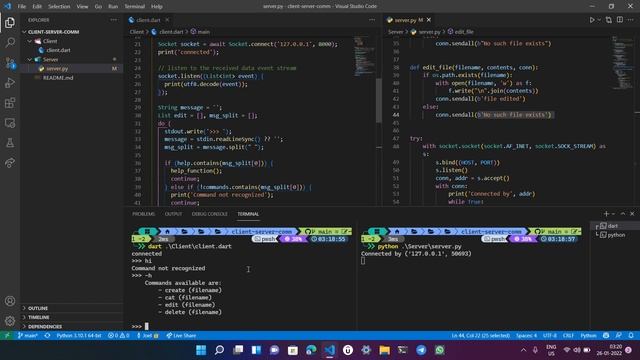This screenshot has width=640, height=360.
Task: Collapse the Server folder in Explorer
Action: (71, 60)
